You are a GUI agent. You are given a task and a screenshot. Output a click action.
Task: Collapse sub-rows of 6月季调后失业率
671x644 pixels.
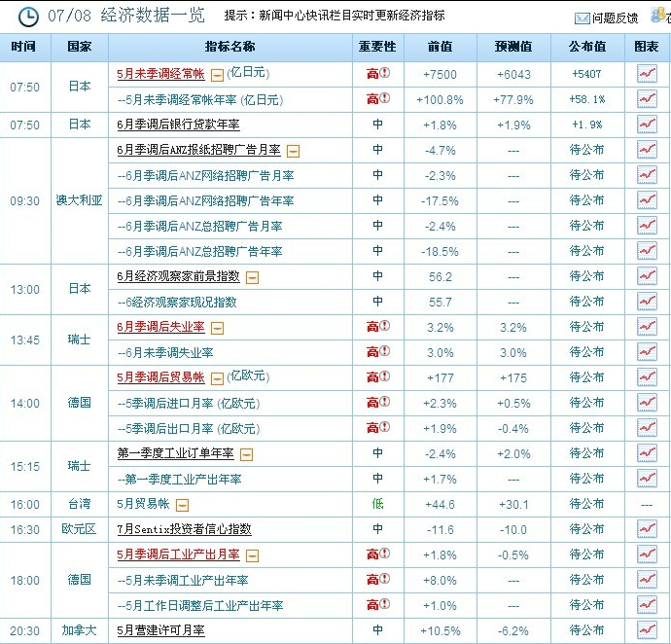218,329
